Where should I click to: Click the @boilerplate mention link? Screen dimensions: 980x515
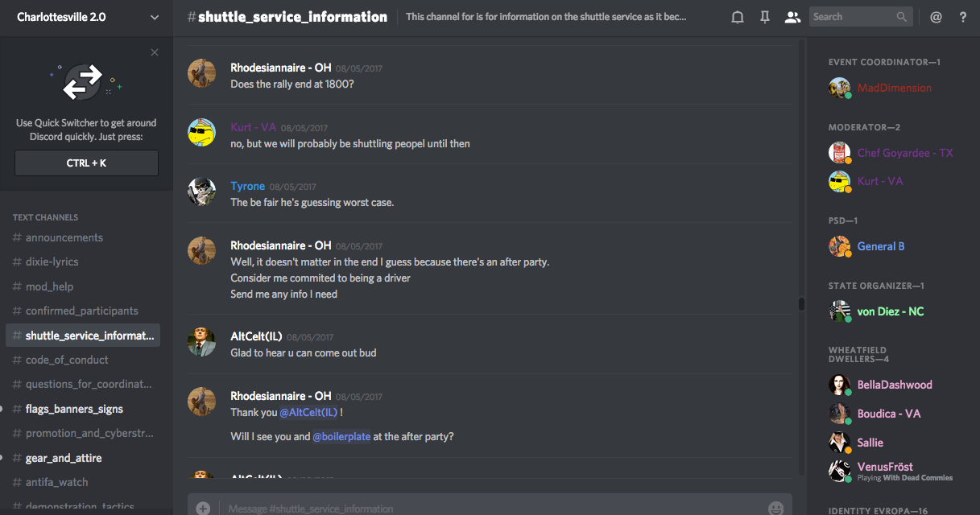click(x=341, y=436)
